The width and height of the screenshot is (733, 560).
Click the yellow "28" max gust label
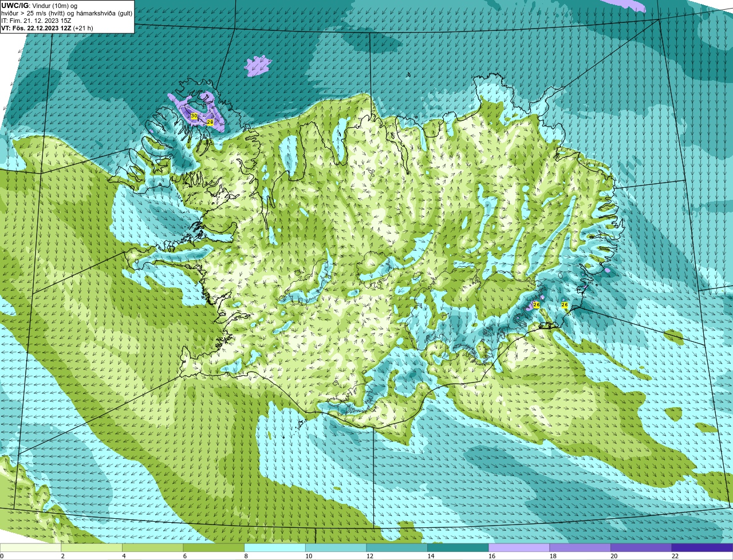click(210, 122)
